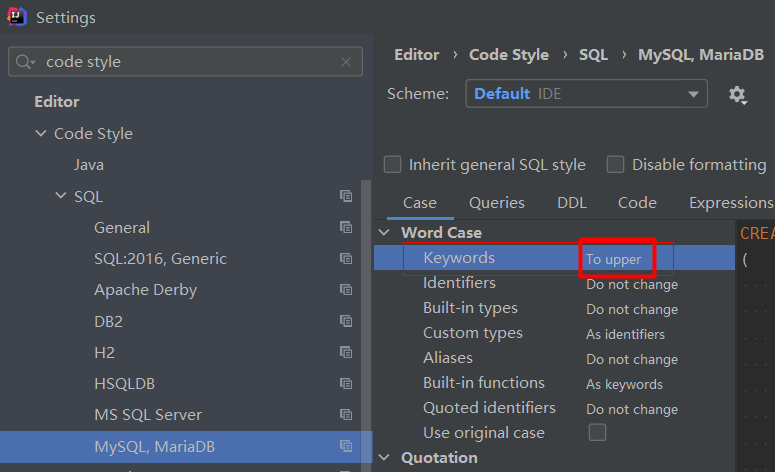Collapse the Word Case section

click(x=384, y=232)
